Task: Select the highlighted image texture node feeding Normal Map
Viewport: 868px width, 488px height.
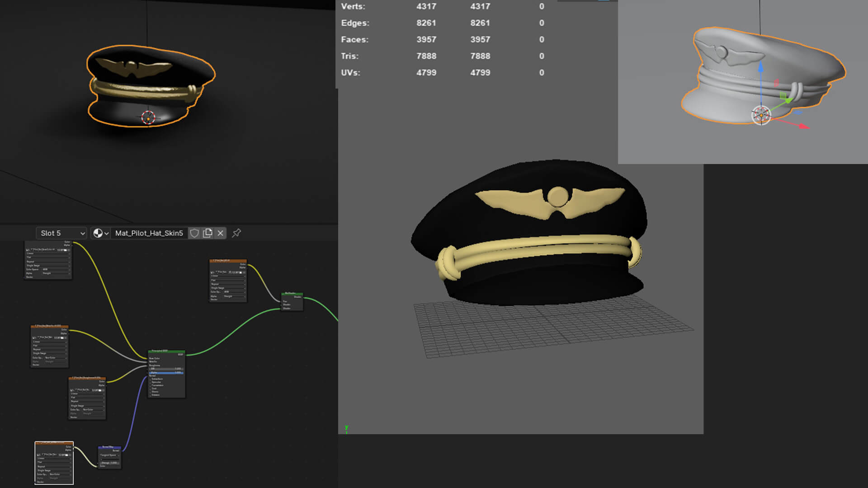Action: tap(54, 463)
